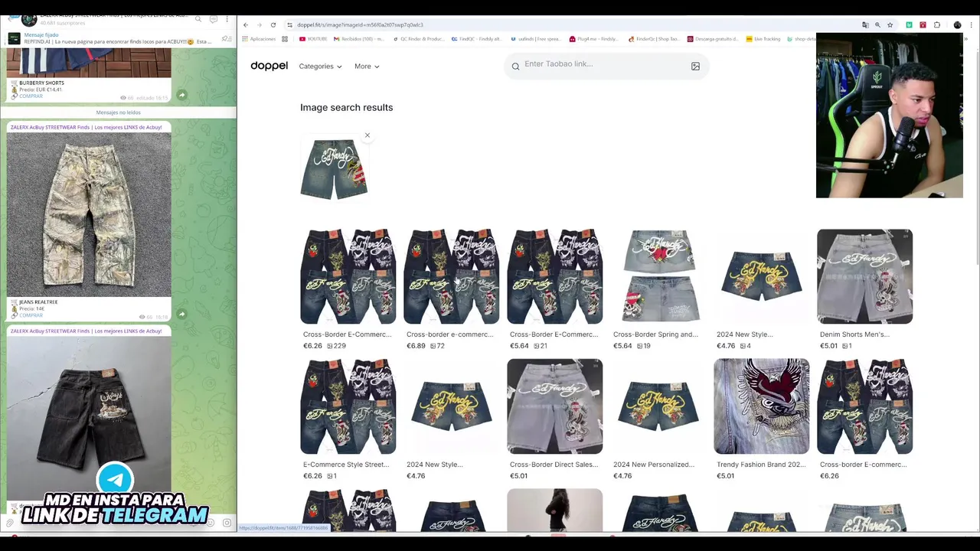Screen dimensions: 980x551
Task: Open product image of Cross-Border E-Commerc... listing priced €5.64 with 21 images
Action: click(554, 276)
